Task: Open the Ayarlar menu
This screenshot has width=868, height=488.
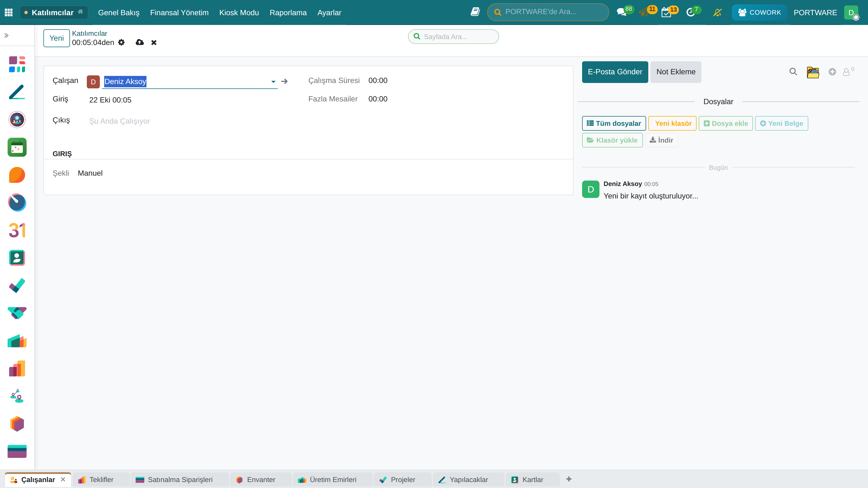Action: (x=329, y=12)
